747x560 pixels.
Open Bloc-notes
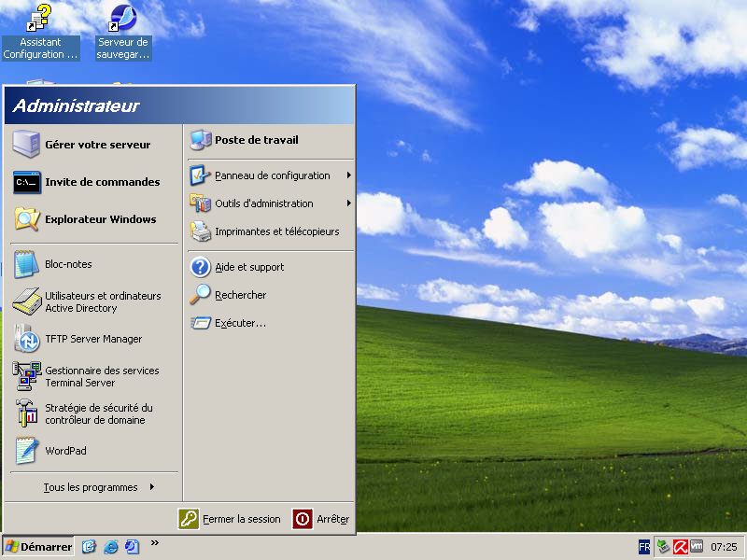coord(70,264)
